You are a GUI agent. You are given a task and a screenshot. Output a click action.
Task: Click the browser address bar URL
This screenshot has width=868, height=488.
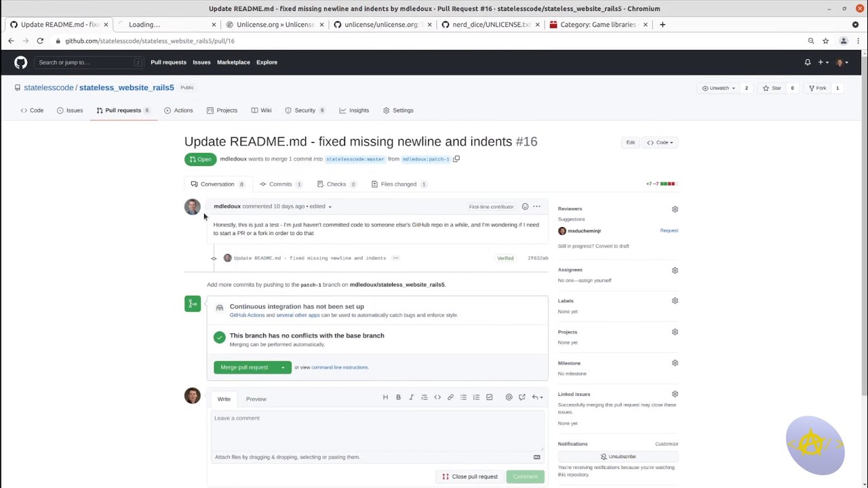pyautogui.click(x=150, y=41)
